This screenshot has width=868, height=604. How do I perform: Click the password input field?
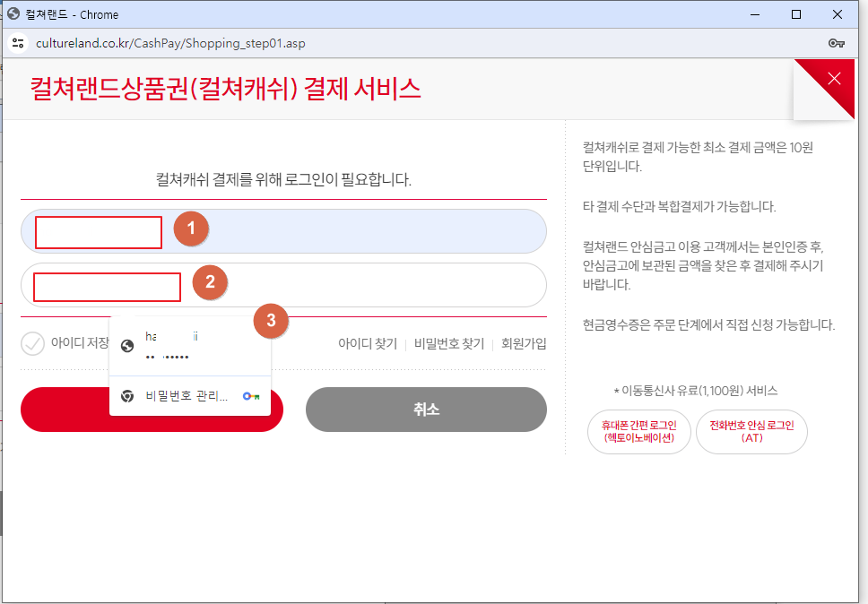tap(283, 285)
